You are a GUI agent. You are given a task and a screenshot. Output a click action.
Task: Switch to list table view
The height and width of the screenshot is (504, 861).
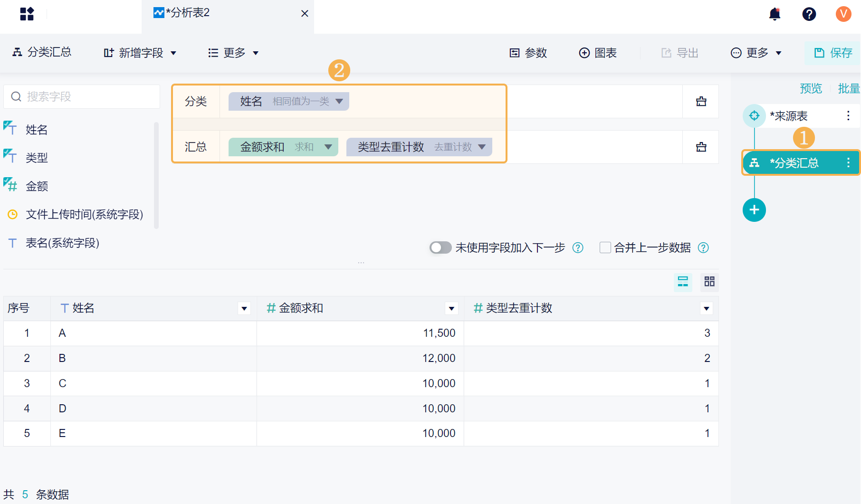pyautogui.click(x=683, y=282)
